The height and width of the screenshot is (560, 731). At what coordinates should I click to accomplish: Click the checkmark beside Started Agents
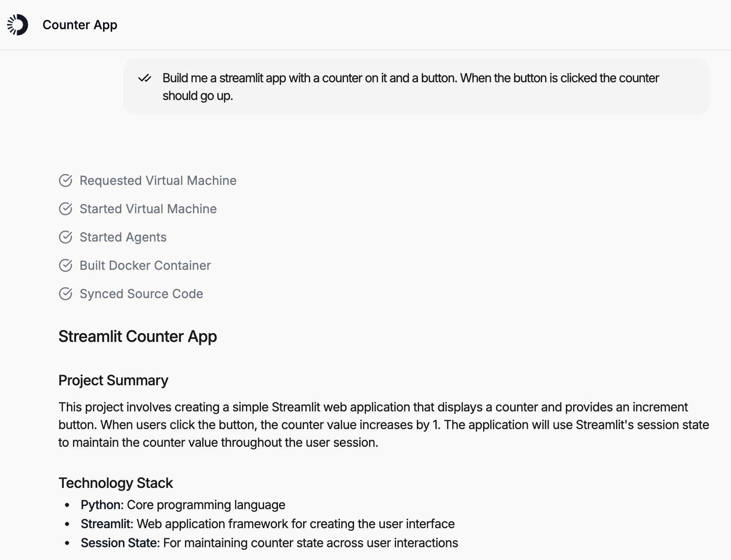click(65, 237)
